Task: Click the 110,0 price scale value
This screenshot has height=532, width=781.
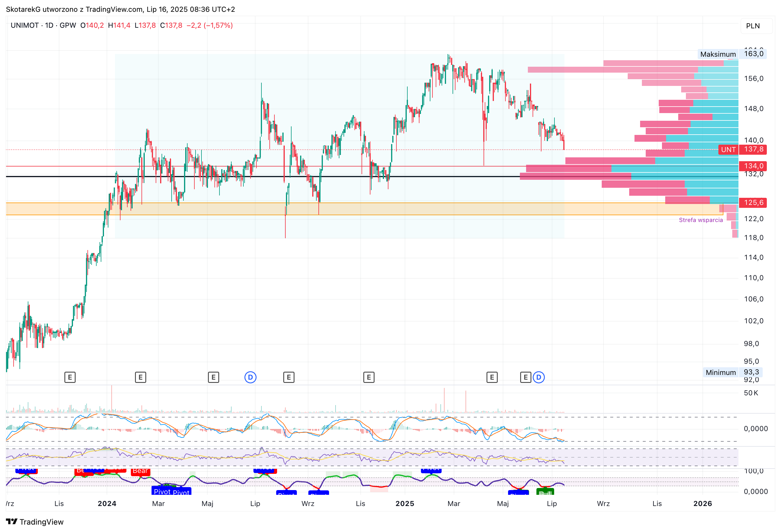Action: [x=754, y=278]
